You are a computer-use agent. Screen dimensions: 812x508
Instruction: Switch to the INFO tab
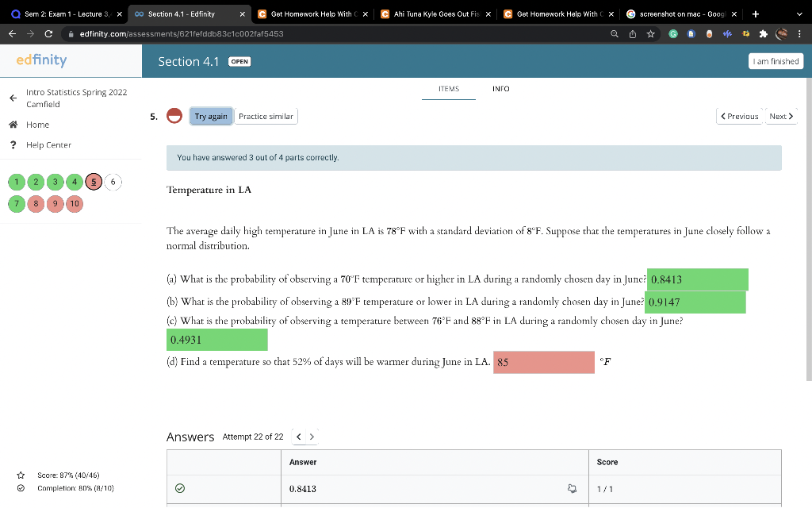[500, 89]
